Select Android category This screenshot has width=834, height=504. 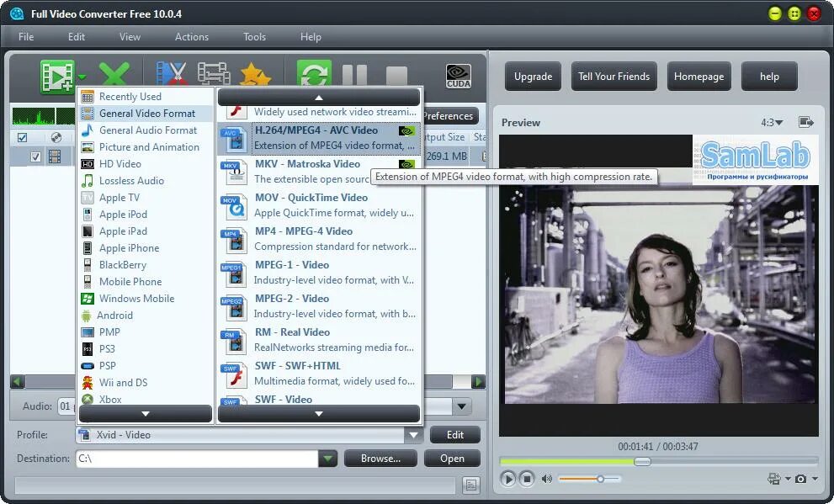146,316
